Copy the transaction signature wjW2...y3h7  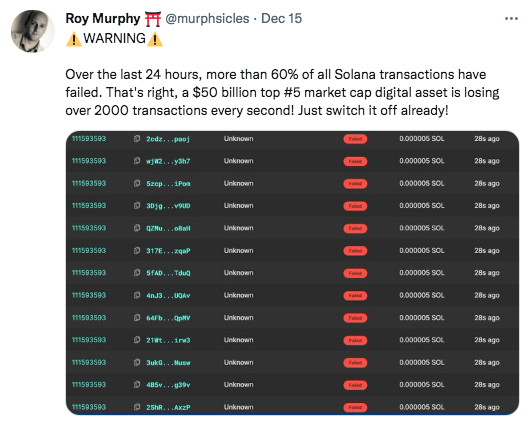[137, 161]
